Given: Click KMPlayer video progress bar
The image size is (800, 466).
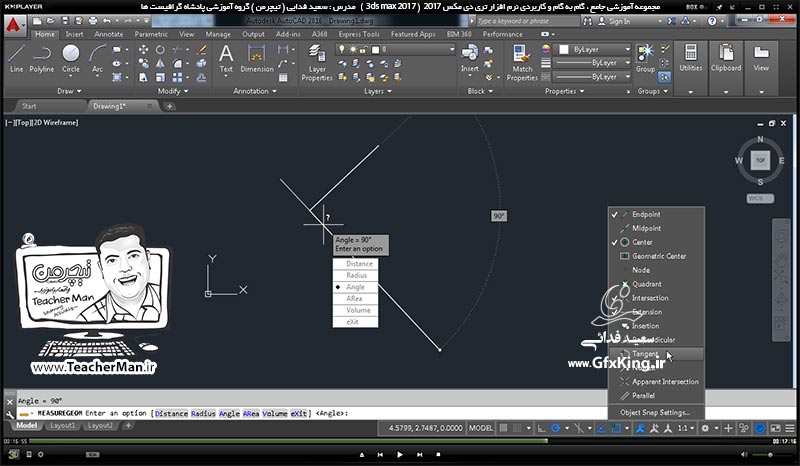Looking at the screenshot, I should [399, 441].
